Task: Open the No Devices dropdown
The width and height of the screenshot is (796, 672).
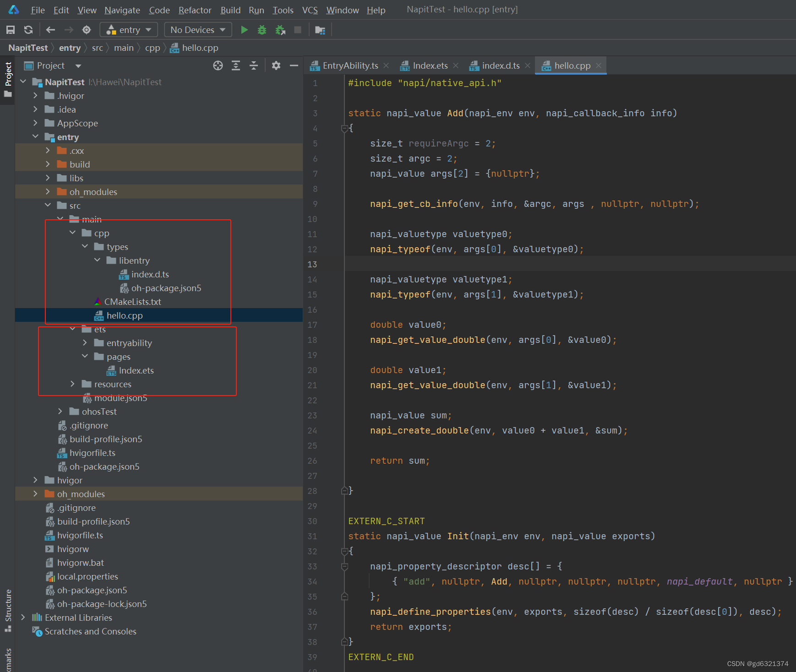Action: point(197,29)
